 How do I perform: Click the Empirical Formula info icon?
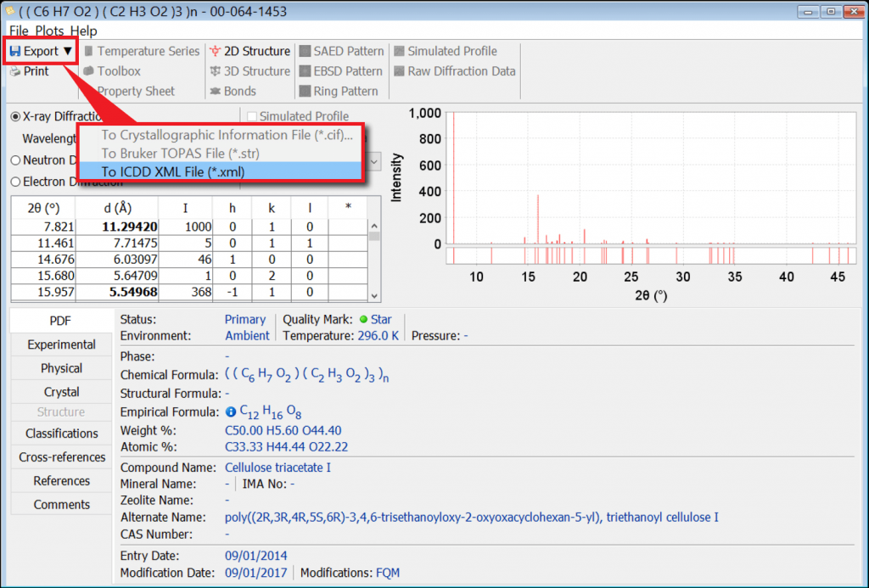[230, 412]
